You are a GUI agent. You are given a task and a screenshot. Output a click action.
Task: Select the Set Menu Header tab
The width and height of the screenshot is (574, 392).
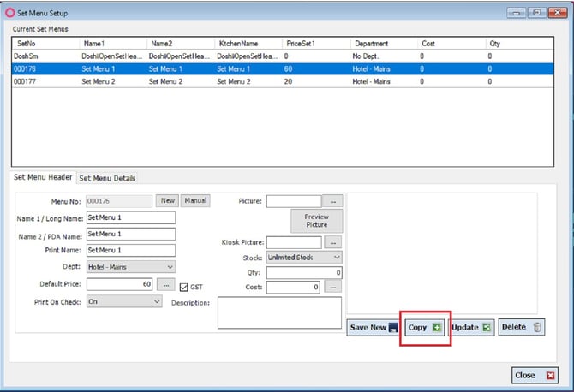(43, 177)
